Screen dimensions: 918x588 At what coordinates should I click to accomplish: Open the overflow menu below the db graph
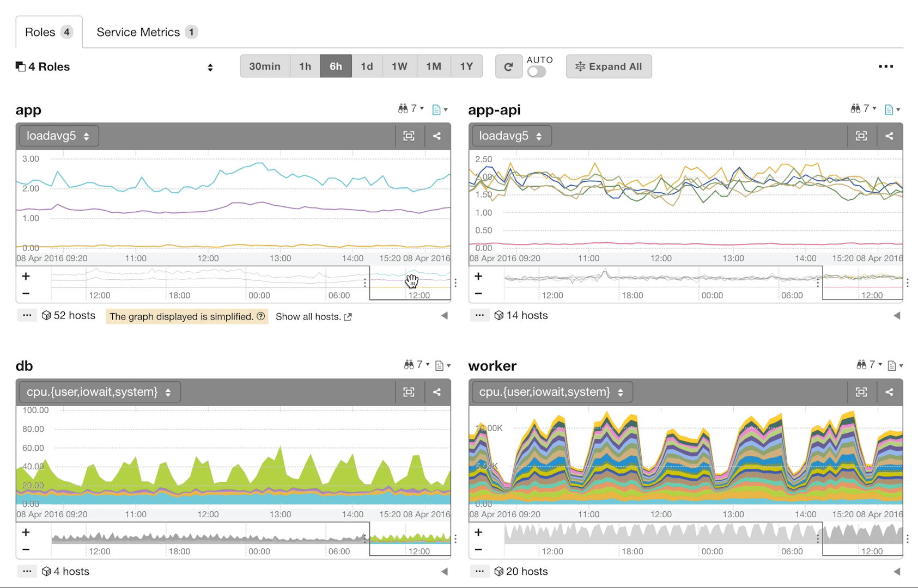tap(27, 571)
